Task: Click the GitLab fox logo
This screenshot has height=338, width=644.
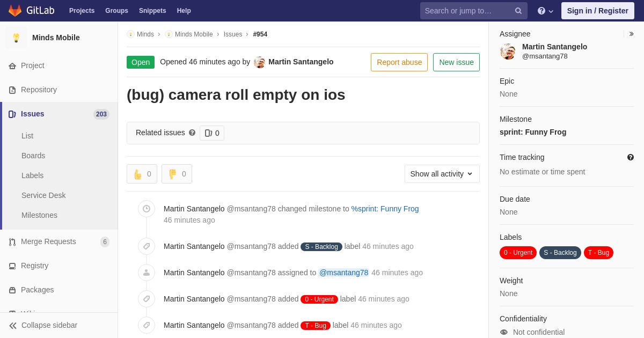Action: coord(15,11)
